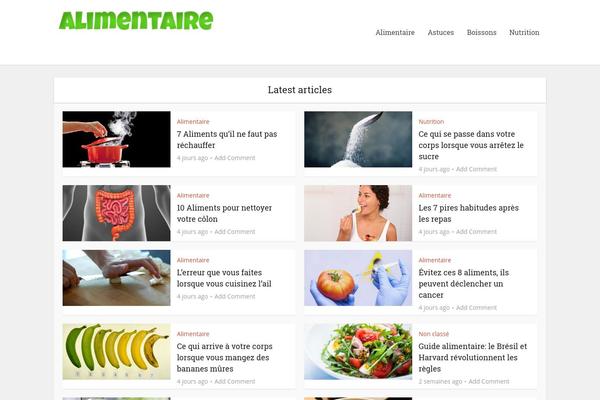
Task: Open the woman eating article thumbnail
Action: point(358,213)
